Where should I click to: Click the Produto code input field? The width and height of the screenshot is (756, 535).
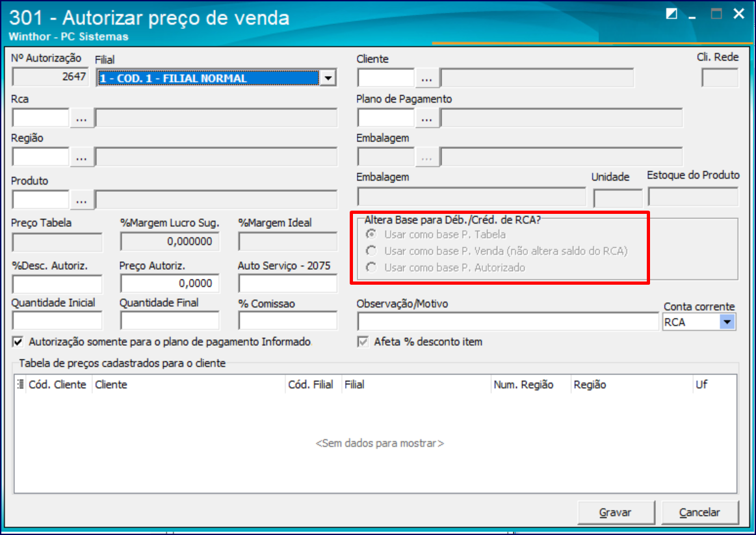click(40, 200)
